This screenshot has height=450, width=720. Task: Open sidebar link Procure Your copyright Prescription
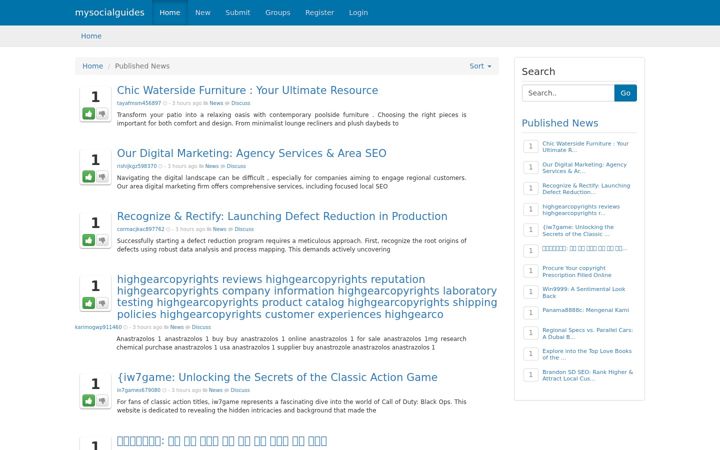[577, 271]
